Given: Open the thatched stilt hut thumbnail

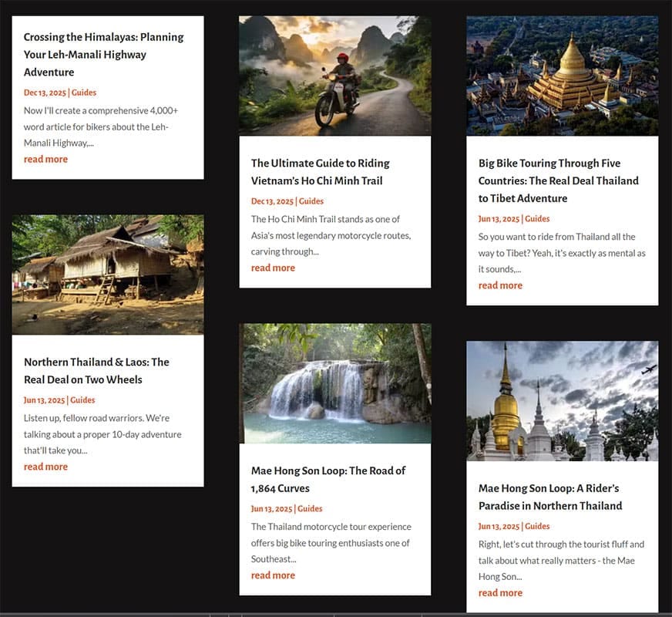Looking at the screenshot, I should pyautogui.click(x=108, y=275).
